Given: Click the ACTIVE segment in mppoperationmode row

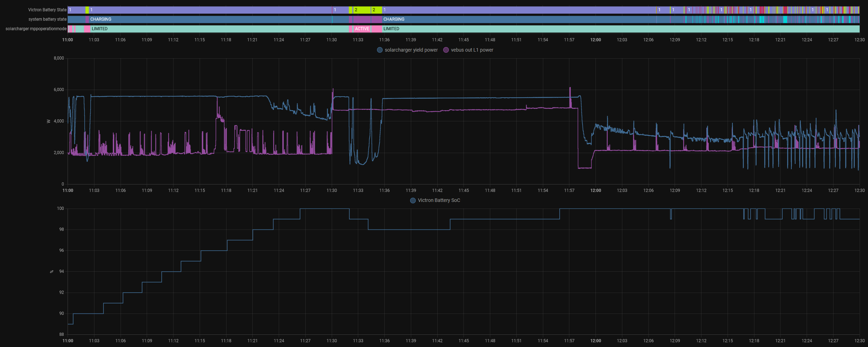Looking at the screenshot, I should point(362,29).
